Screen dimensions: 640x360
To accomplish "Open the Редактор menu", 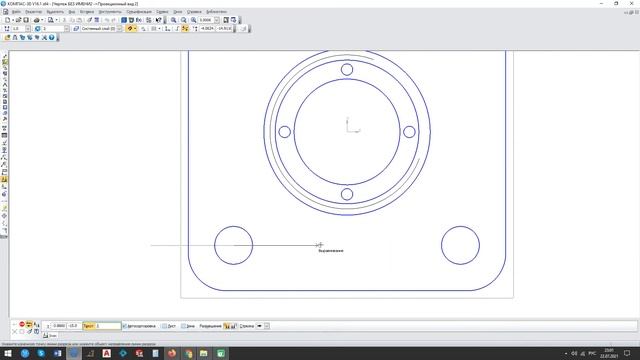I will 33,12.
